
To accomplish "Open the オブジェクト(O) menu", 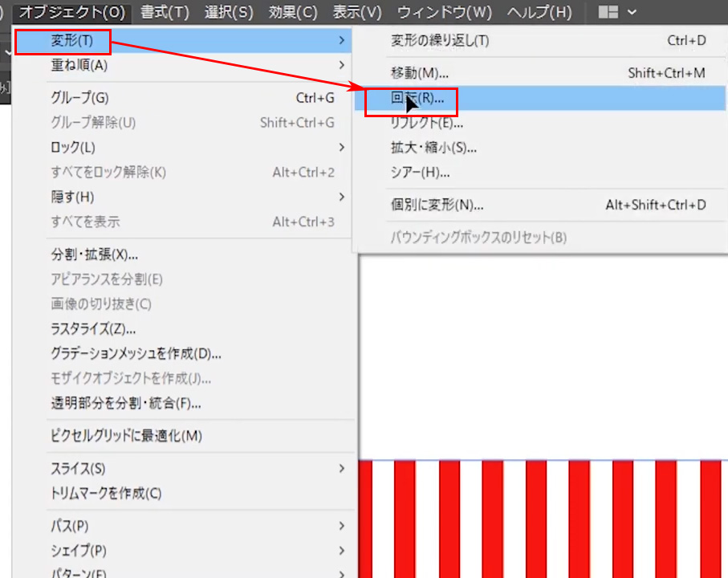I will point(72,12).
